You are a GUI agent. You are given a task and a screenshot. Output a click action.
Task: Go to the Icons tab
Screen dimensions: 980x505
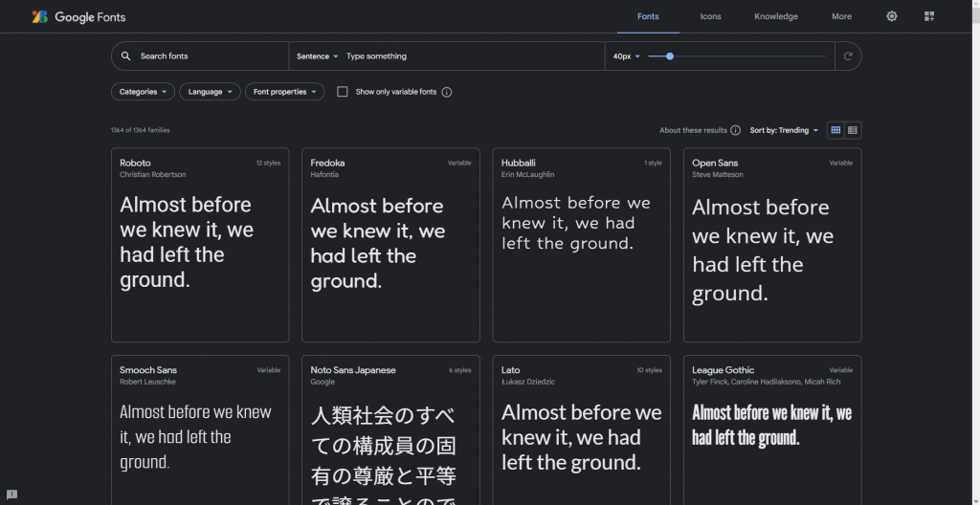(710, 17)
